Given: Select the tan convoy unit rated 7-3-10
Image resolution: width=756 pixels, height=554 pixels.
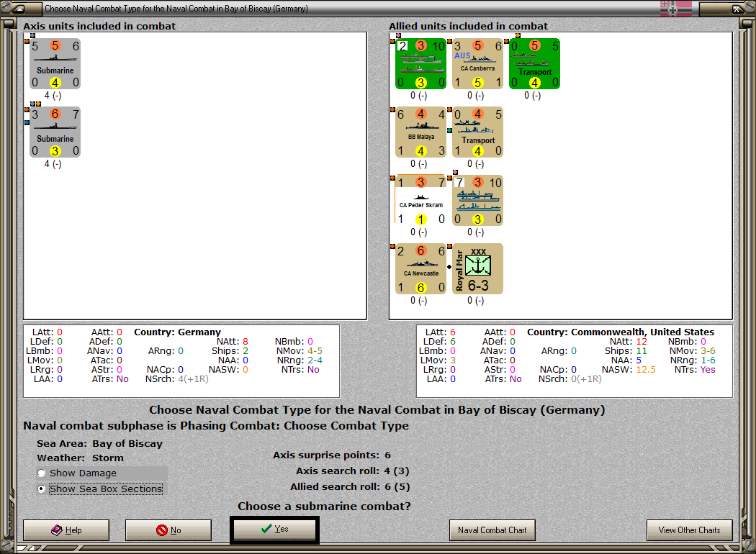Looking at the screenshot, I should click(477, 201).
